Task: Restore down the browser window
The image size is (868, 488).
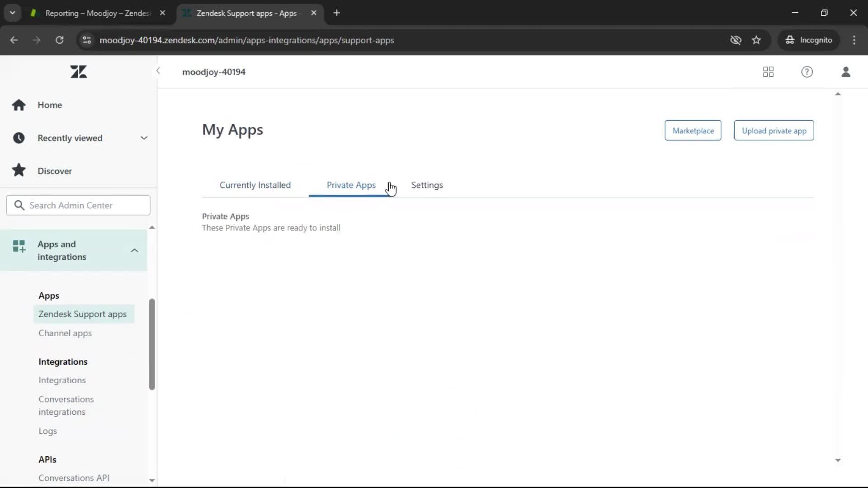Action: click(x=824, y=13)
